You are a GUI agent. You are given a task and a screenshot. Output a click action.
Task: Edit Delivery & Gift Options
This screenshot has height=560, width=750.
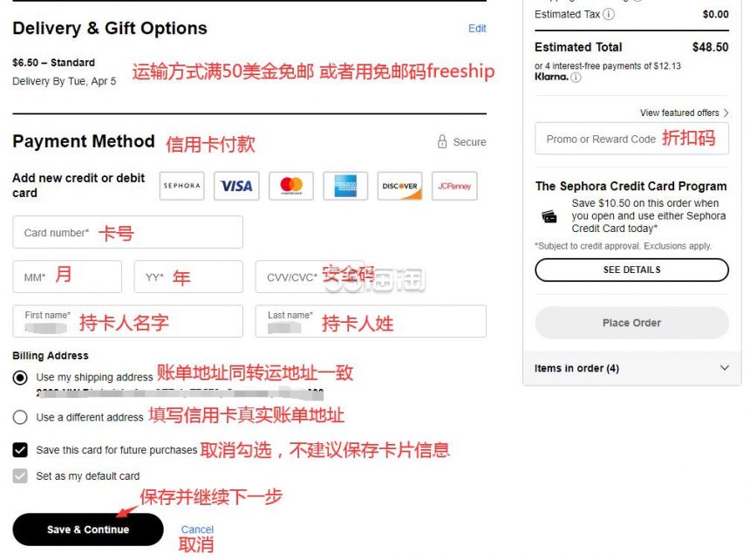(477, 29)
